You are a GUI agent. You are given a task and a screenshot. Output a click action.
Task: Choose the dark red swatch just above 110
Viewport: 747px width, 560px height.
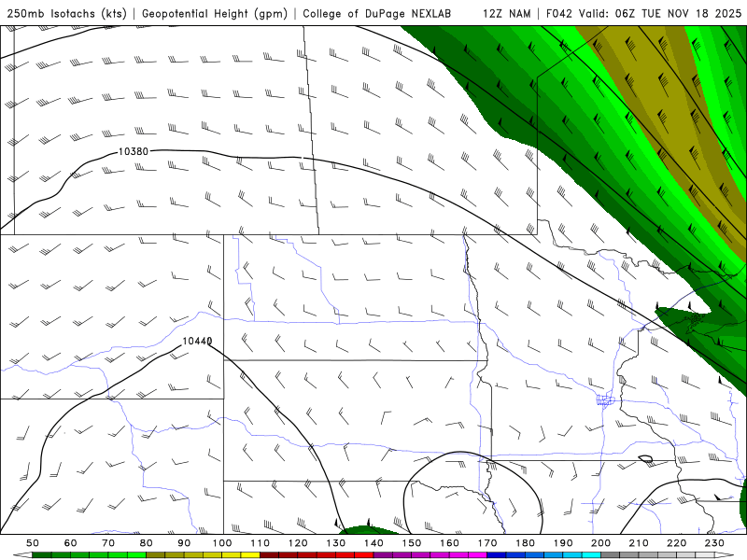tap(269, 554)
